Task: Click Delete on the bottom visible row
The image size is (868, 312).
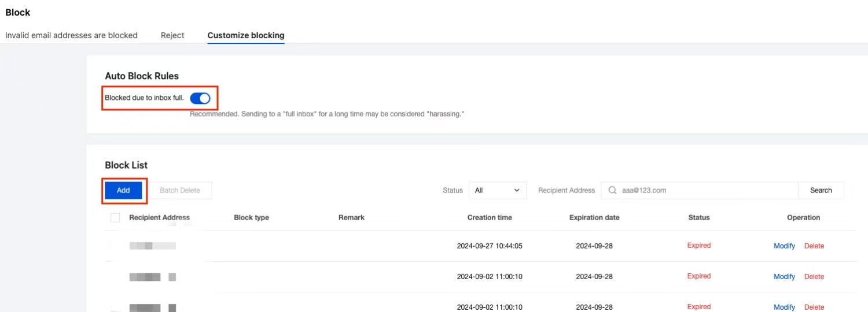Action: (814, 307)
